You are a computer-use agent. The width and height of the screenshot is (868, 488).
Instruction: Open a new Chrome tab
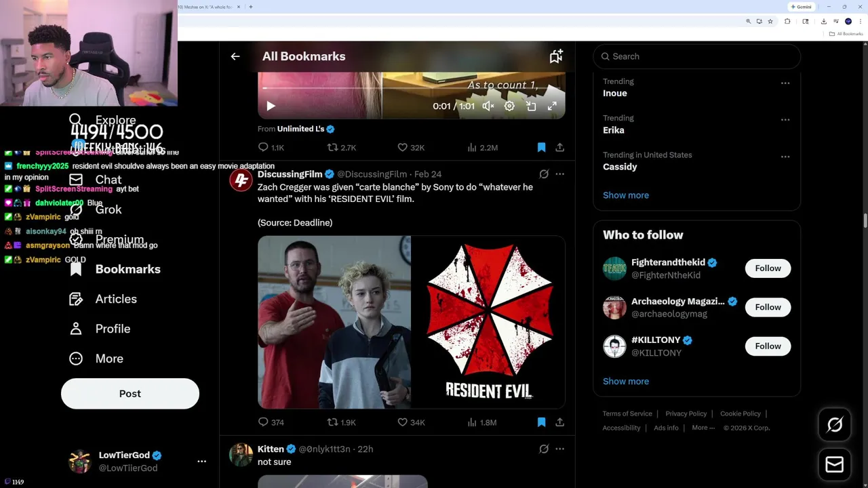(251, 7)
